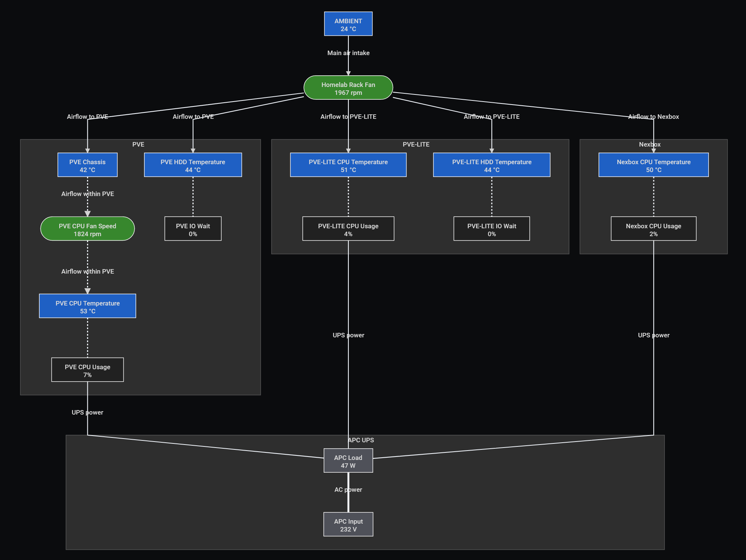This screenshot has height=560, width=746.
Task: Select the Homelab Rack Fan node
Action: point(348,88)
